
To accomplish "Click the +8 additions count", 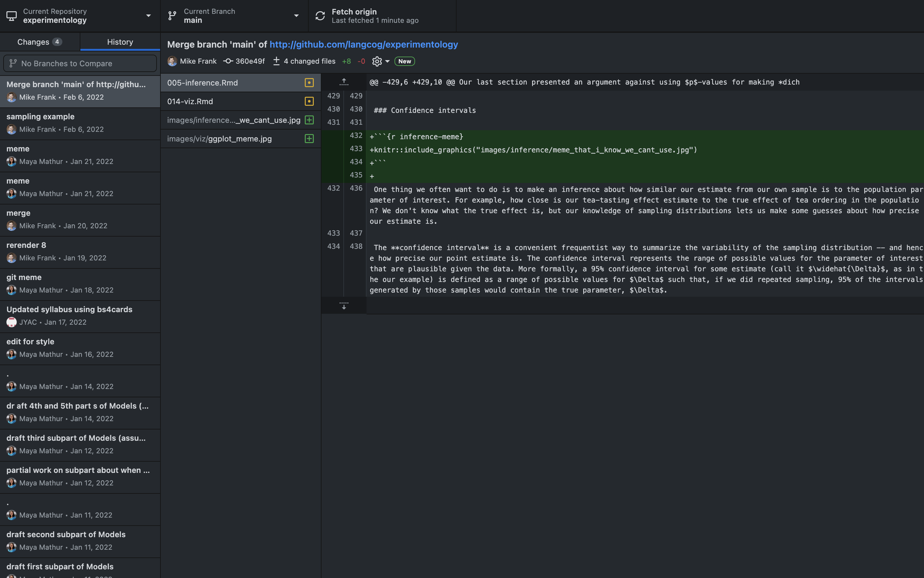I will pyautogui.click(x=346, y=61).
